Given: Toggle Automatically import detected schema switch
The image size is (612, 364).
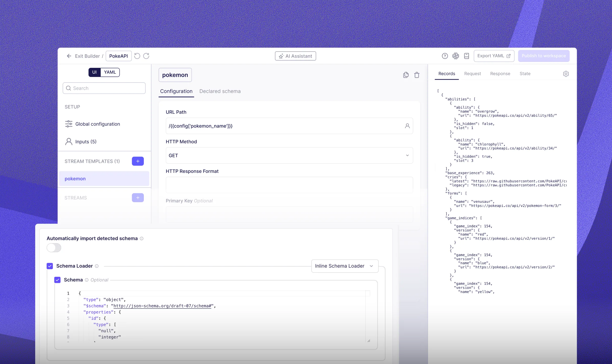Looking at the screenshot, I should pyautogui.click(x=54, y=248).
